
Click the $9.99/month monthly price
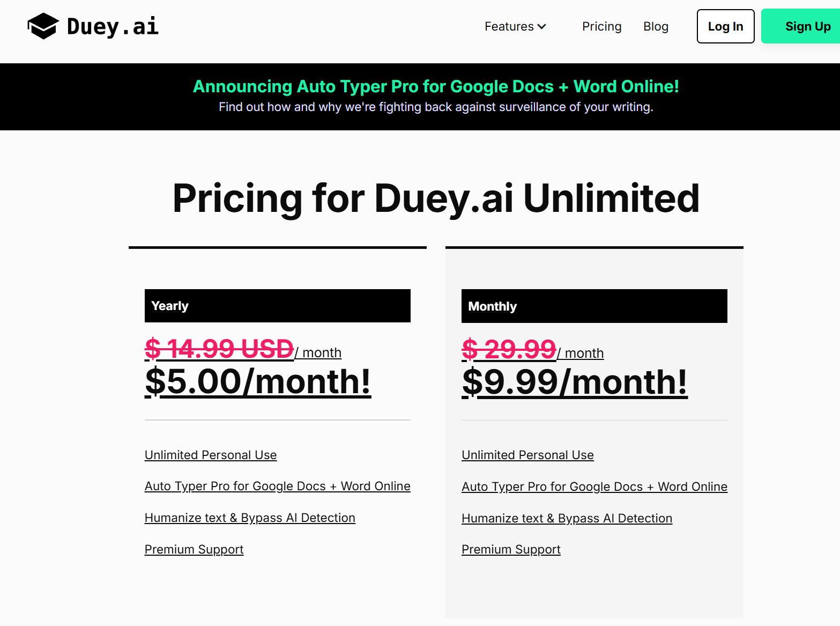pos(574,381)
